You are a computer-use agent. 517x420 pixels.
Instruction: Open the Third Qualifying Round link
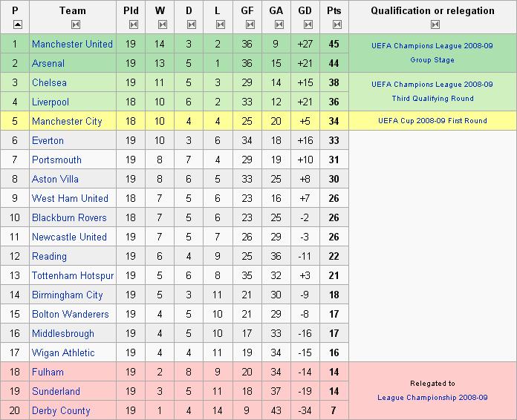click(432, 99)
